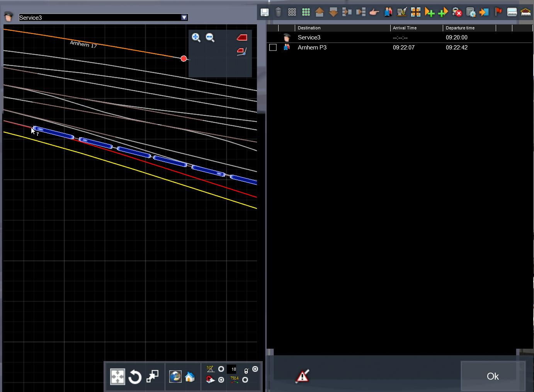Add a passenger pick-up instruction
The width and height of the screenshot is (534, 392).
pos(388,12)
